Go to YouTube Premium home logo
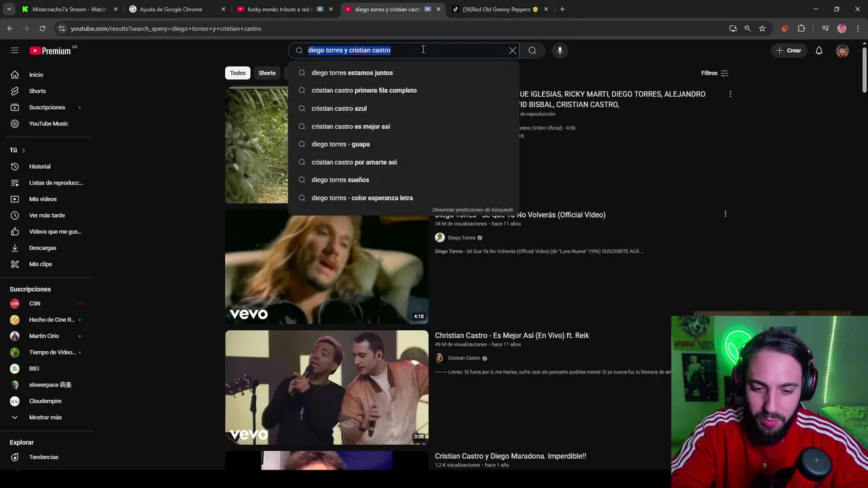The height and width of the screenshot is (488, 868). pos(51,50)
